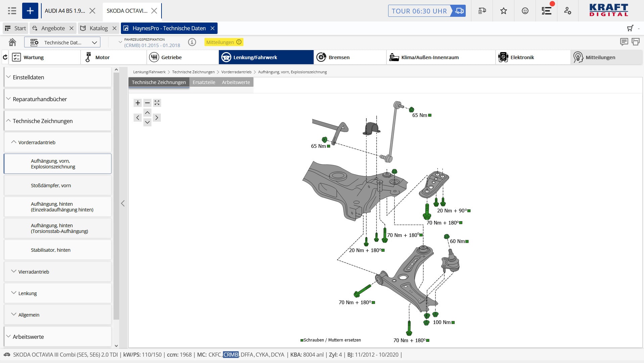Open the Technische Dat... dropdown
Image resolution: width=644 pixels, height=363 pixels.
tap(62, 42)
